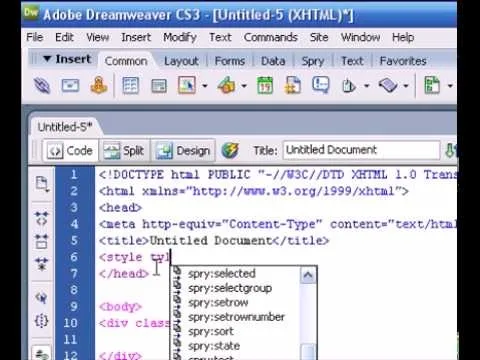This screenshot has height=360, width=480.
Task: Click Expand All coding toolbar icon
Action: (42, 264)
